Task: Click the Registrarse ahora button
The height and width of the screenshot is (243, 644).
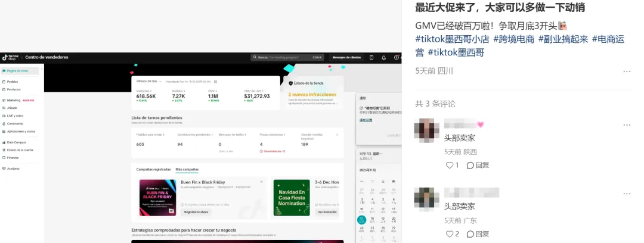Action: click(196, 212)
